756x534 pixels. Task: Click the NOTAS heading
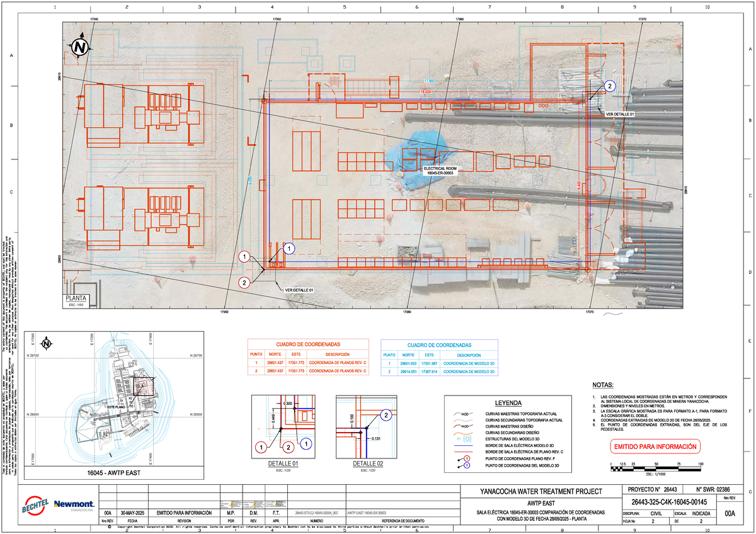coord(605,385)
